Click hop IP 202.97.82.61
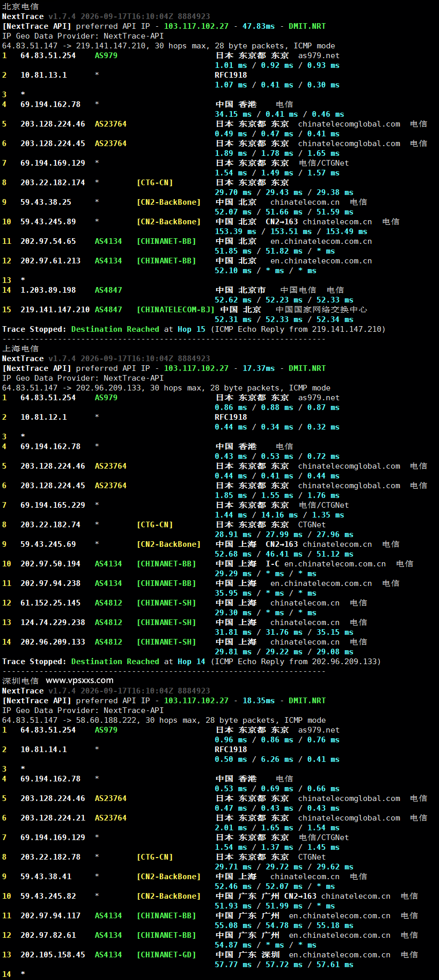The image size is (439, 980). pos(48,935)
